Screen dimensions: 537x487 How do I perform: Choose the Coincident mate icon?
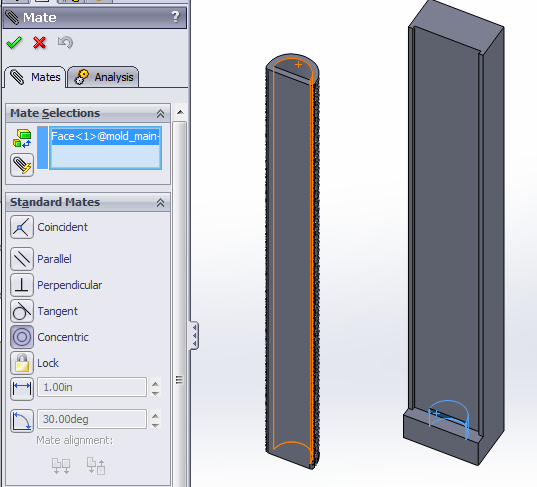(22, 227)
